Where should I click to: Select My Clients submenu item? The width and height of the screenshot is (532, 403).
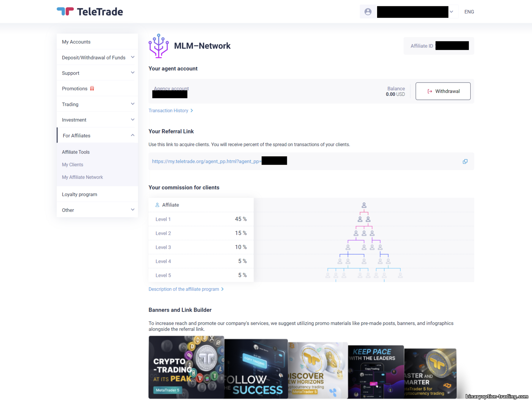tap(73, 164)
